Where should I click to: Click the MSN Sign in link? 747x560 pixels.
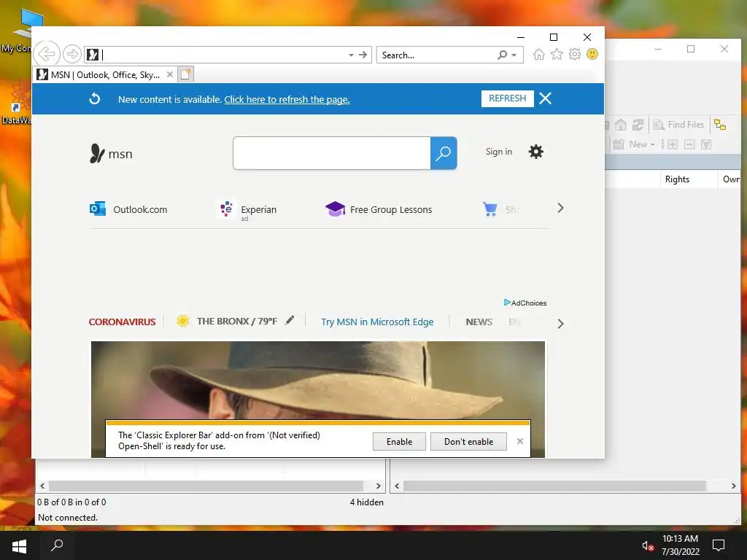pyautogui.click(x=499, y=152)
